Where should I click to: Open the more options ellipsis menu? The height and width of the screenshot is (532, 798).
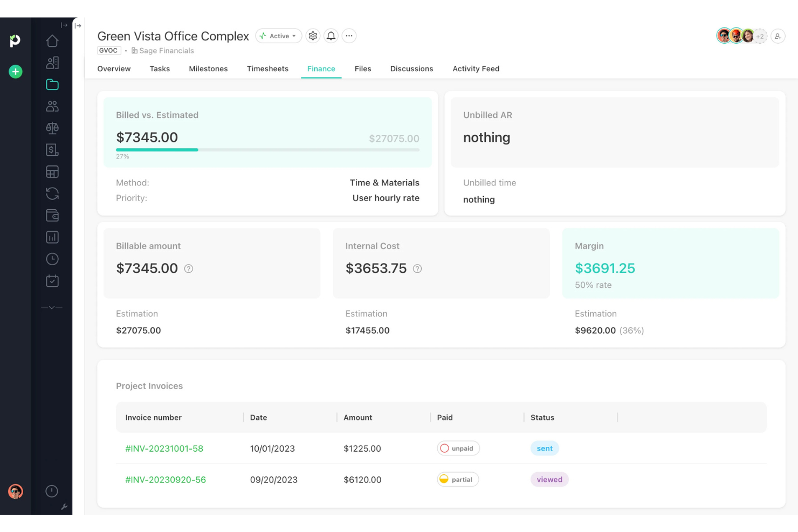coord(349,36)
